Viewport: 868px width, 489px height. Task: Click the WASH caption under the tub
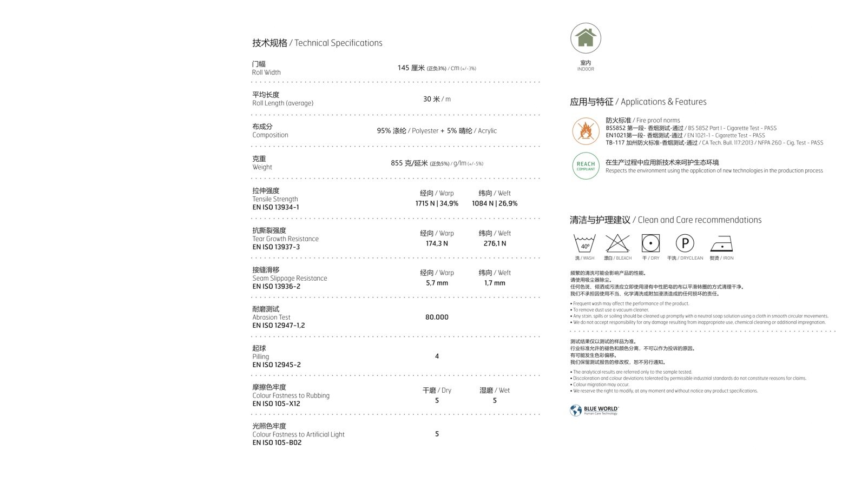584,258
